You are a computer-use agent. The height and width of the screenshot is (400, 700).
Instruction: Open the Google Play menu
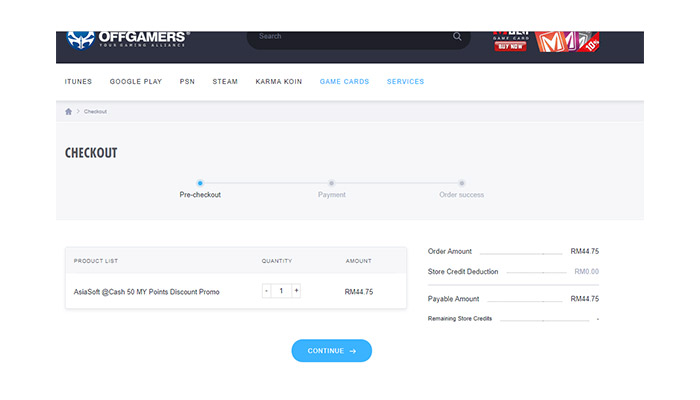point(136,82)
